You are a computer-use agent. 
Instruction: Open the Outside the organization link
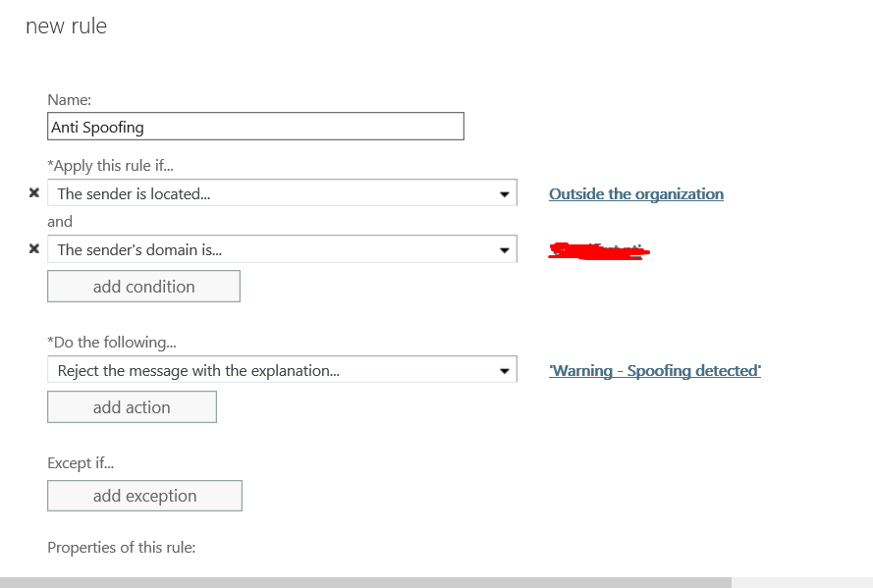(635, 193)
